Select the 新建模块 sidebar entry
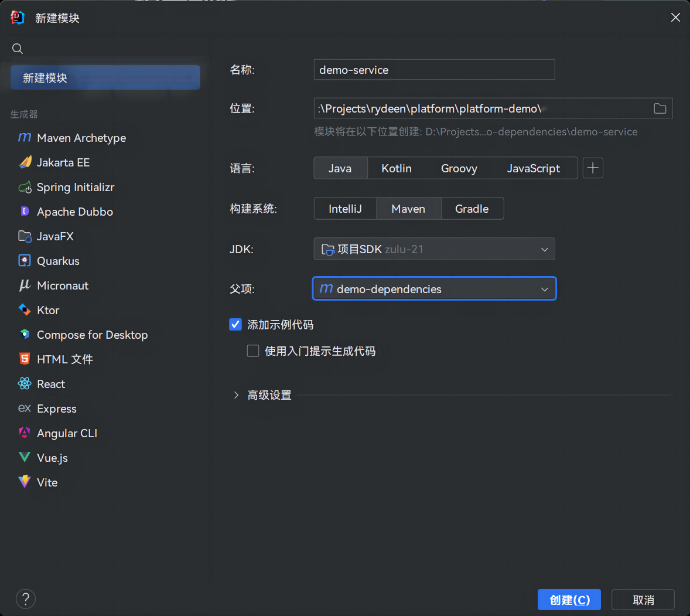 point(105,77)
